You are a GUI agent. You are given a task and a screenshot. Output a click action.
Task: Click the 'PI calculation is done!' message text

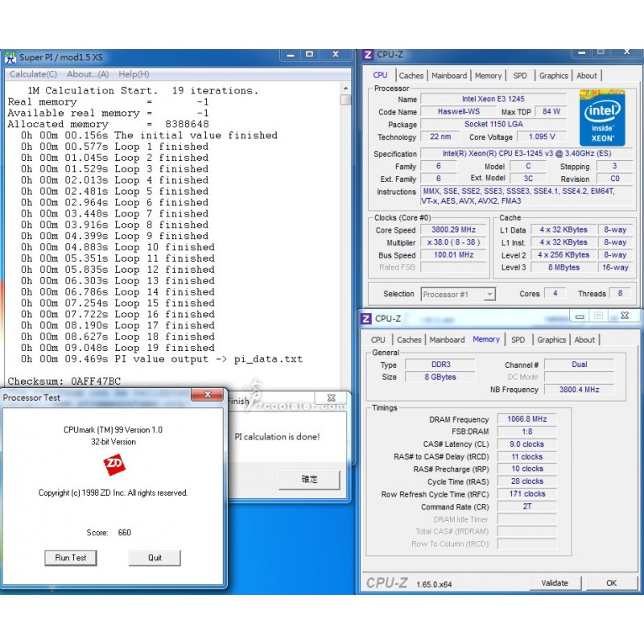coord(277,437)
